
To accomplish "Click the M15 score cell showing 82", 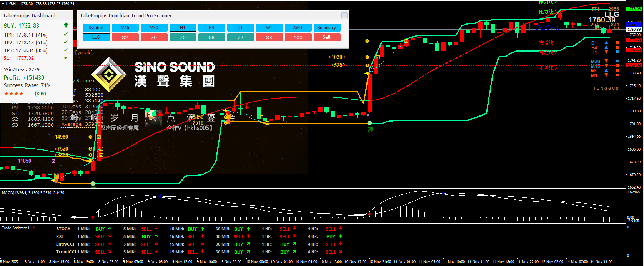I will coord(125,37).
